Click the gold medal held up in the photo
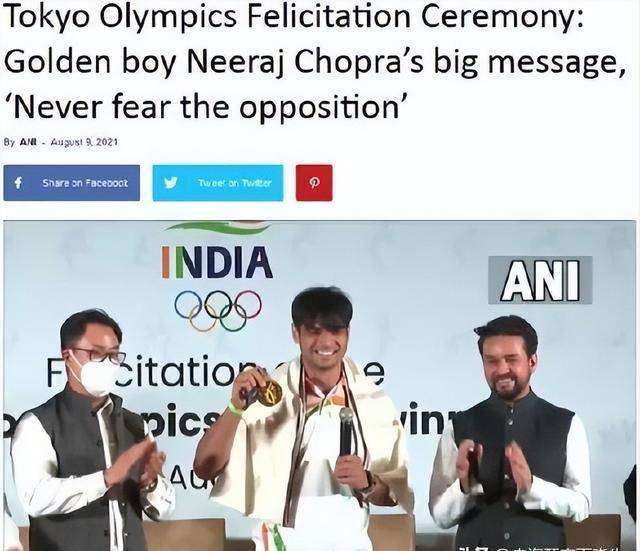Viewport: 640px width, 551px height. (x=271, y=393)
